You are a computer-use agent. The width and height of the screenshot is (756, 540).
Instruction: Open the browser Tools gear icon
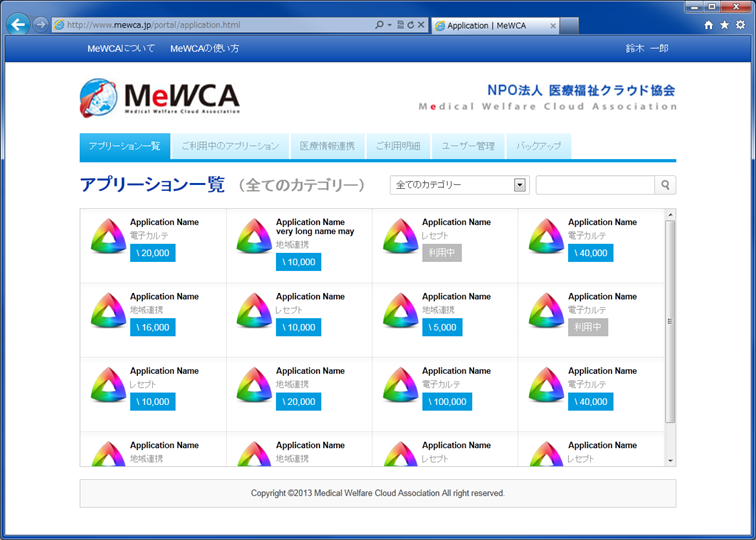pyautogui.click(x=740, y=25)
